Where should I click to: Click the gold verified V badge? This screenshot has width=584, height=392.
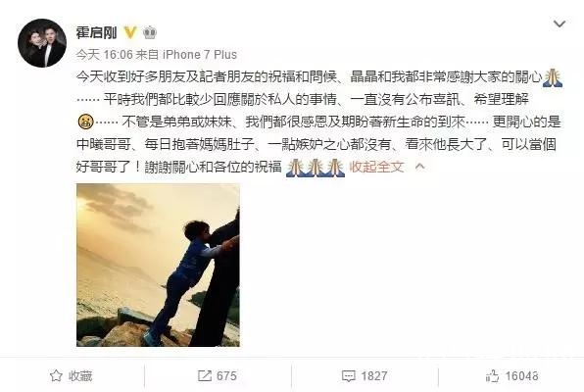[x=130, y=32]
